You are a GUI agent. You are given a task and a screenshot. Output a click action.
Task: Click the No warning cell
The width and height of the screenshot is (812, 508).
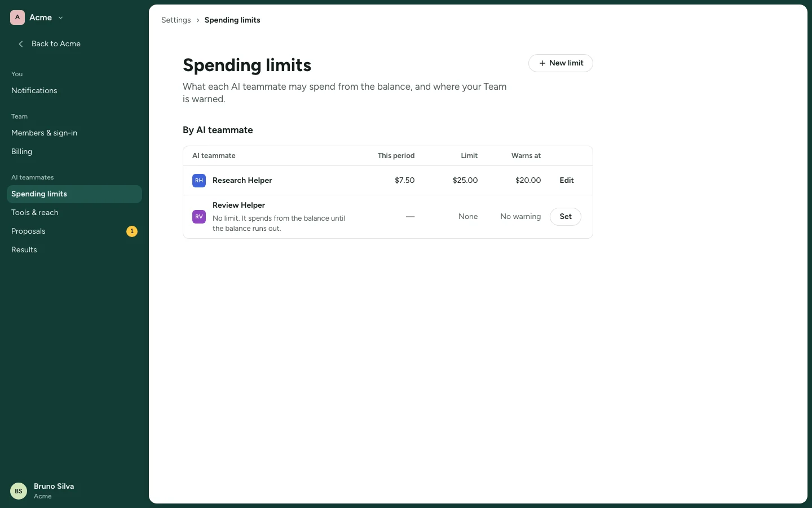(x=520, y=217)
